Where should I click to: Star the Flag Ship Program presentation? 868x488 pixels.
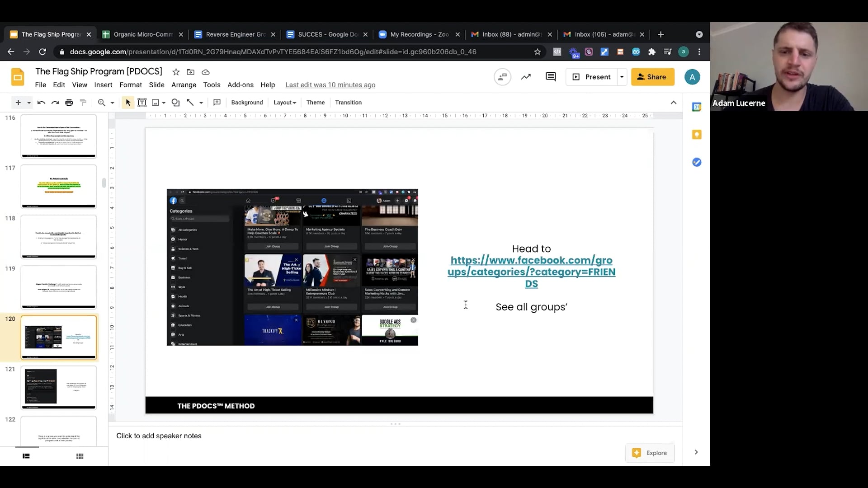[176, 72]
